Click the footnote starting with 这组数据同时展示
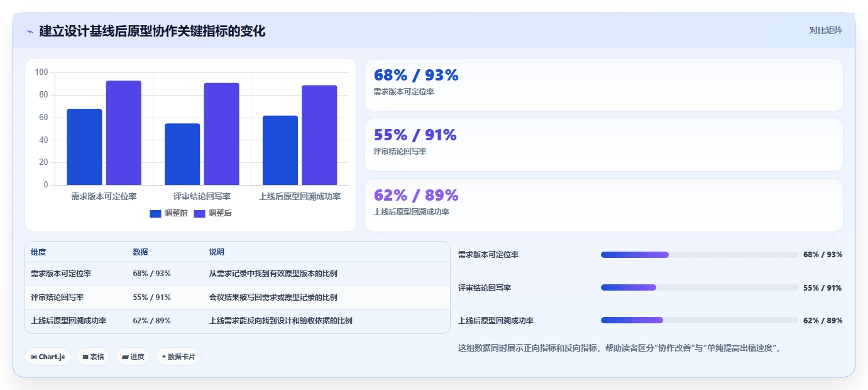868x390 pixels. 621,348
